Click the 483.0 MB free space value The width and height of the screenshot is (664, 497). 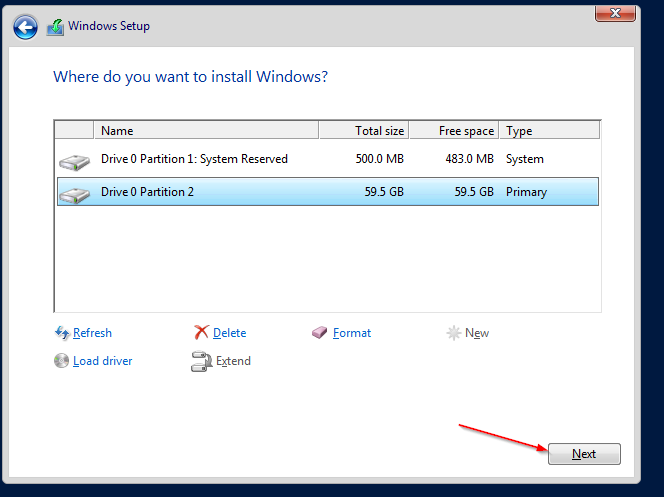pyautogui.click(x=470, y=159)
